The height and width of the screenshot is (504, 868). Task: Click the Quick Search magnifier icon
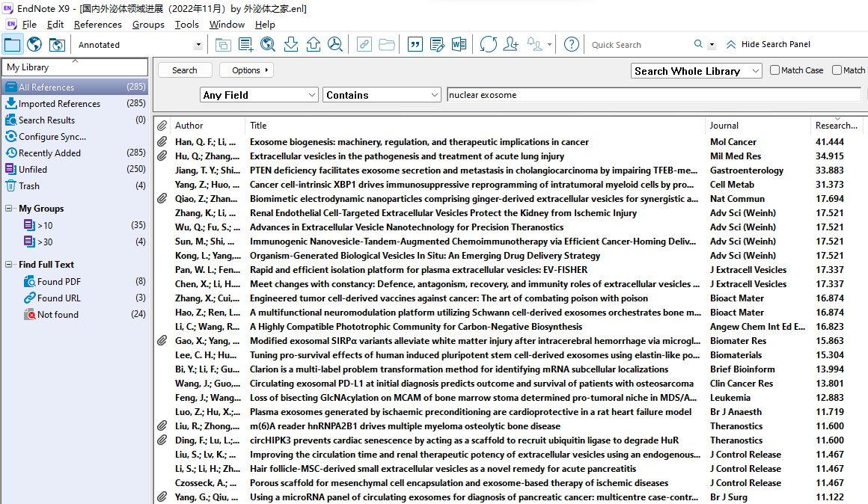click(x=698, y=44)
